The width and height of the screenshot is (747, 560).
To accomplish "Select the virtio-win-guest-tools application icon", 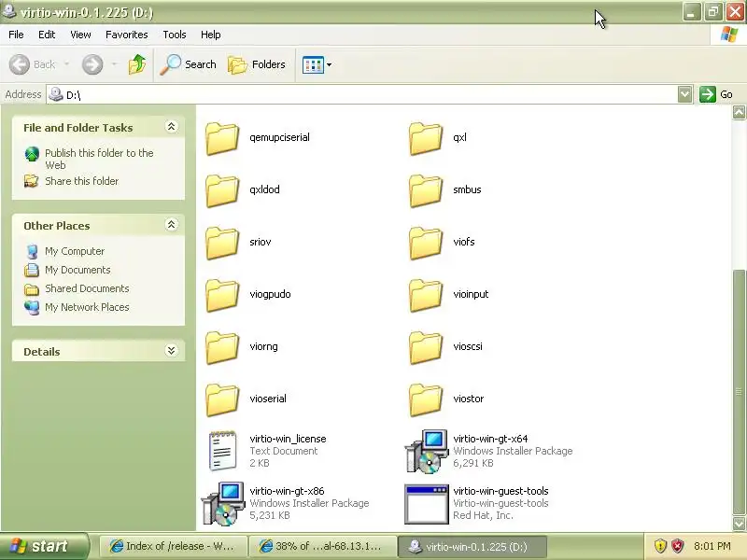I will point(427,504).
